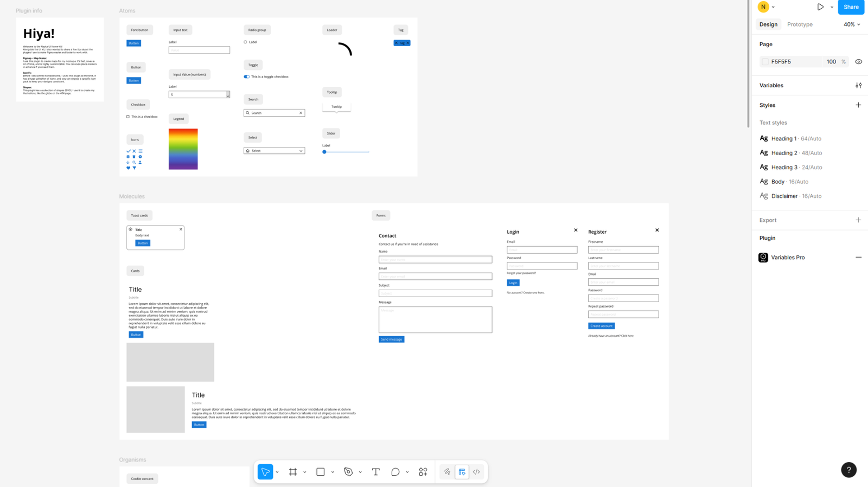Select the Heading 2 text style
Screen dimensions: 868x487
click(791, 153)
